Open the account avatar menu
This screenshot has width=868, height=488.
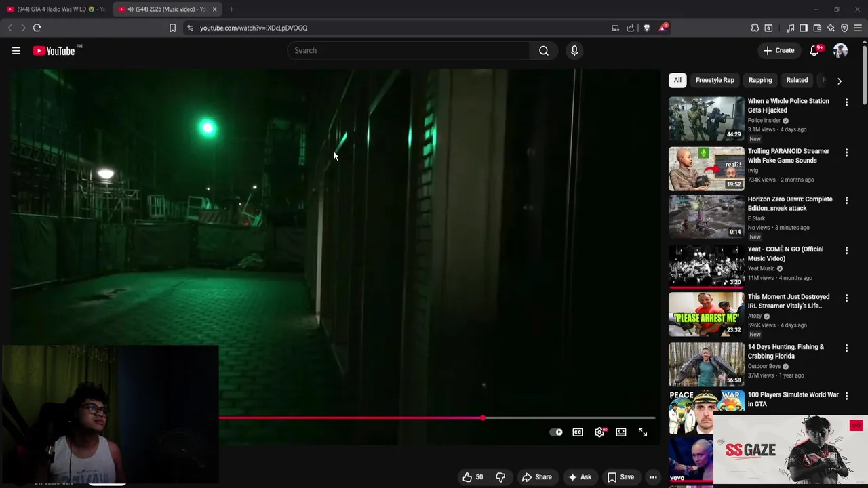tap(841, 51)
